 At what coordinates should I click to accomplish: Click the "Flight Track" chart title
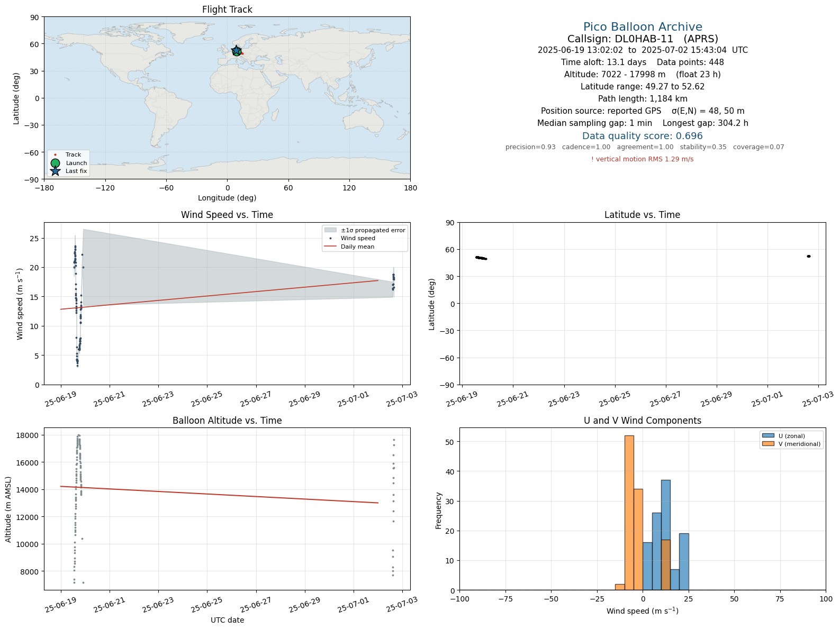pyautogui.click(x=227, y=10)
